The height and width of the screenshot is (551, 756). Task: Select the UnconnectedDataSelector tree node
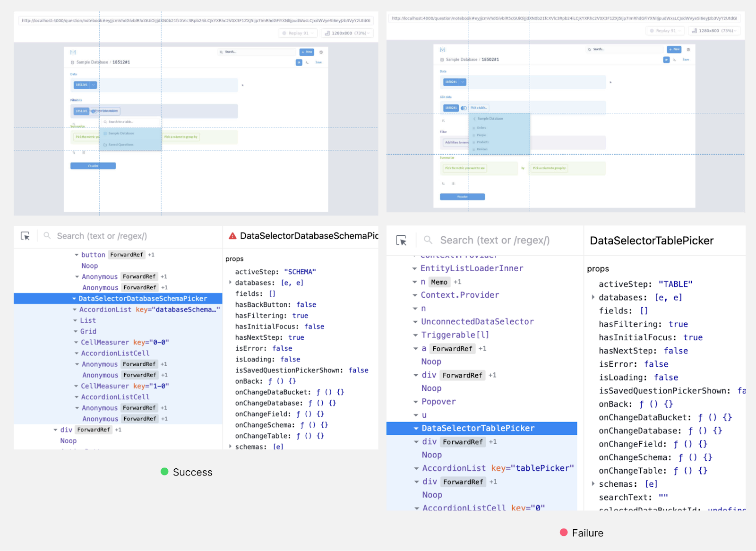(x=477, y=322)
